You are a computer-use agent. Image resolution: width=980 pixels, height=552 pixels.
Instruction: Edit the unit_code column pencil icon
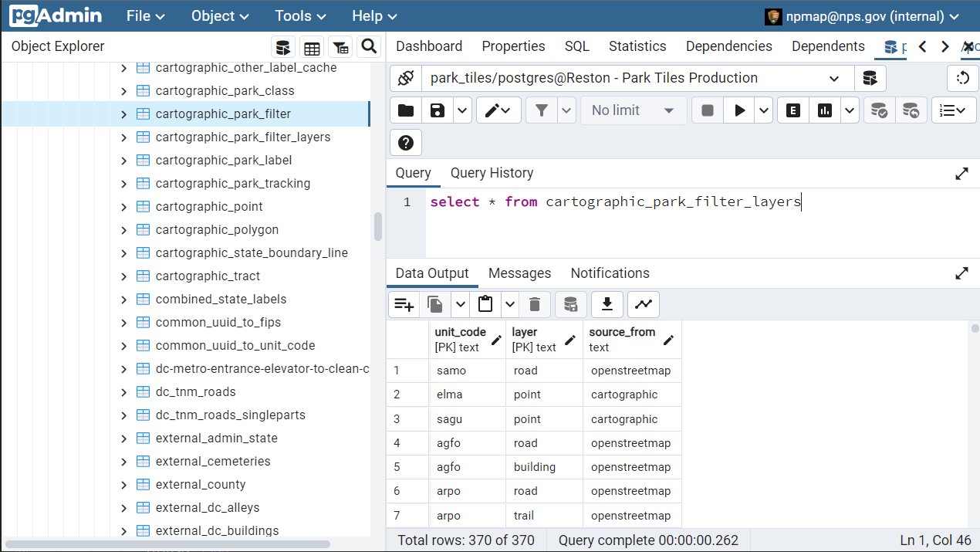(496, 340)
